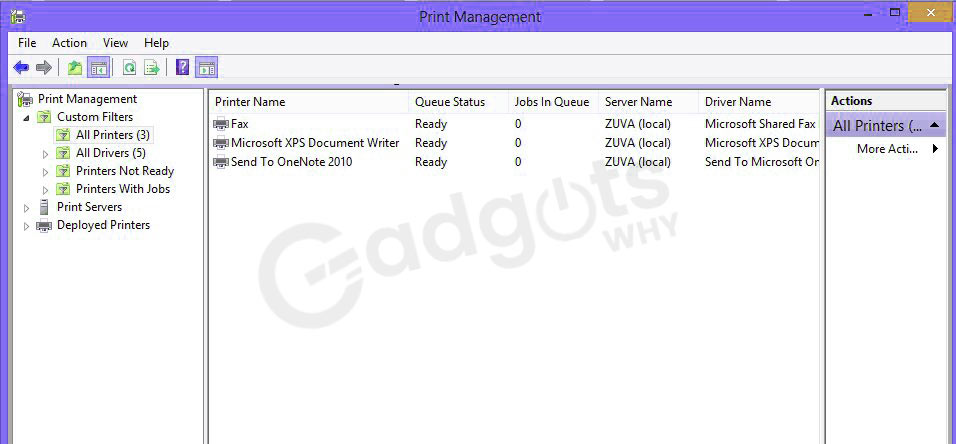Image resolution: width=956 pixels, height=444 pixels.
Task: Expand the Deployed Printers node
Action: [26, 226]
